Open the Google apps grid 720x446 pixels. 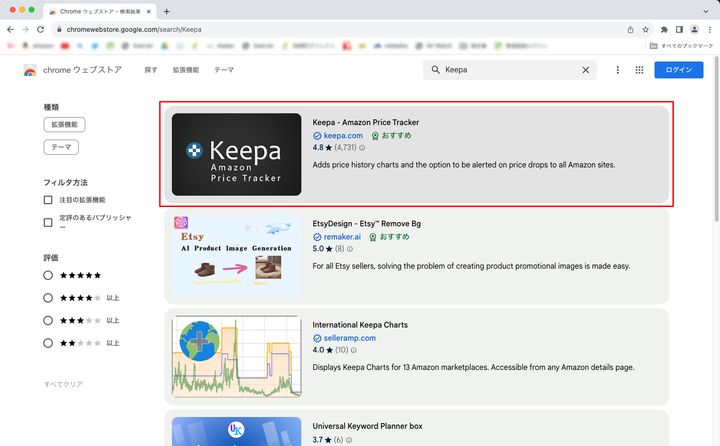tap(640, 70)
